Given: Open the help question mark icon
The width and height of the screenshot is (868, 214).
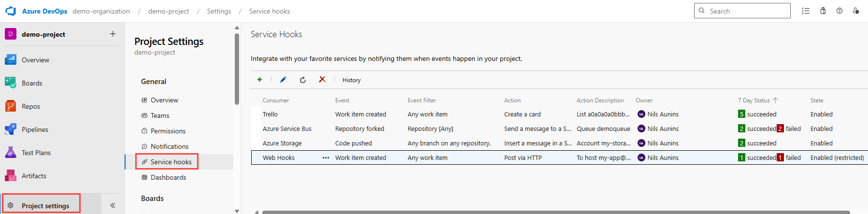Looking at the screenshot, I should (840, 11).
